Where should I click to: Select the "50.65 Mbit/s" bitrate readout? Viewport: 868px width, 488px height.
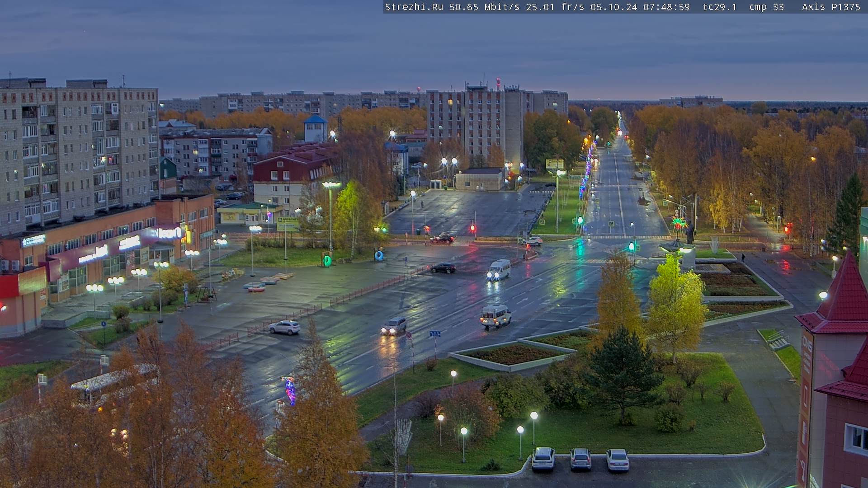coord(485,7)
